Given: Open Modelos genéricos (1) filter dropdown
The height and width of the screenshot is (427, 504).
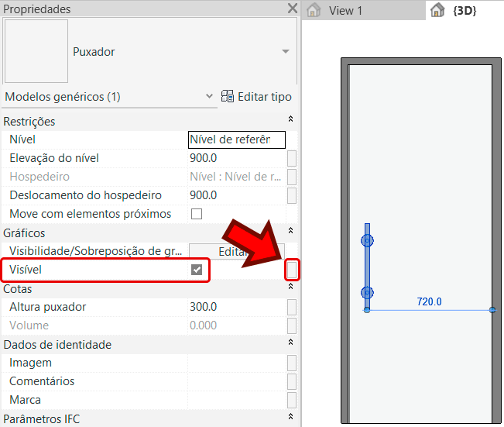Looking at the screenshot, I should click(x=209, y=97).
